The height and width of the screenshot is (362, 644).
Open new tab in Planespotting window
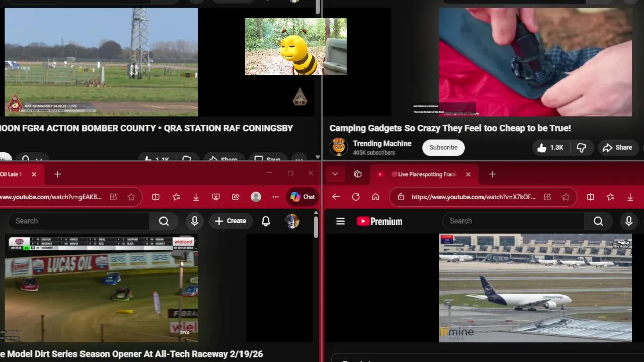coord(492,174)
